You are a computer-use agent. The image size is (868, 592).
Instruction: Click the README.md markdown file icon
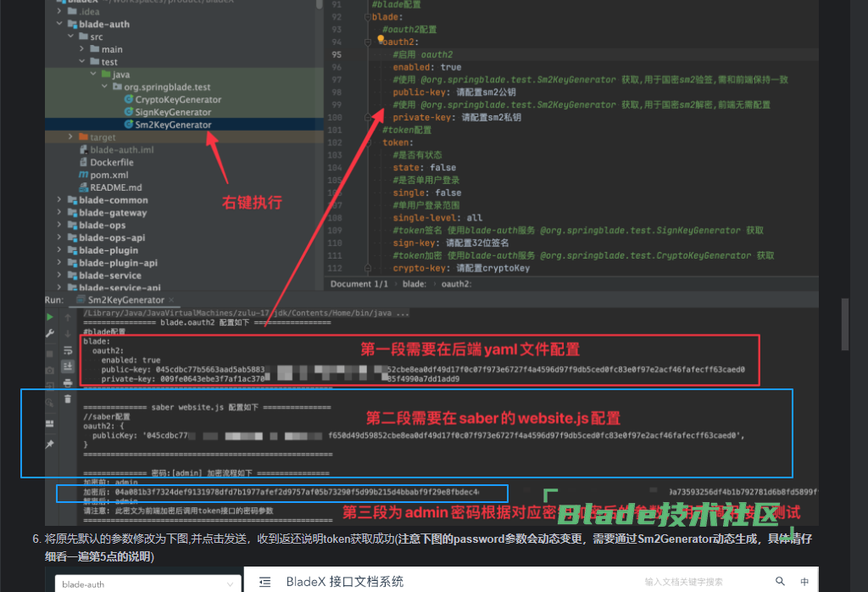[84, 187]
